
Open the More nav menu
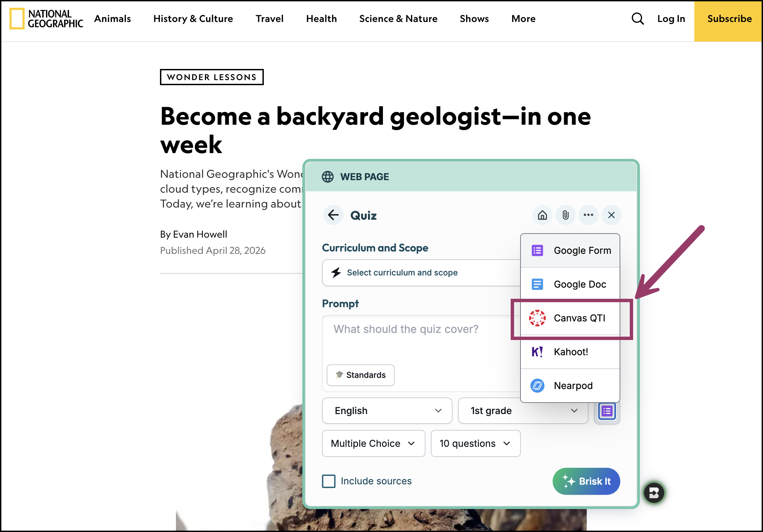(x=524, y=19)
